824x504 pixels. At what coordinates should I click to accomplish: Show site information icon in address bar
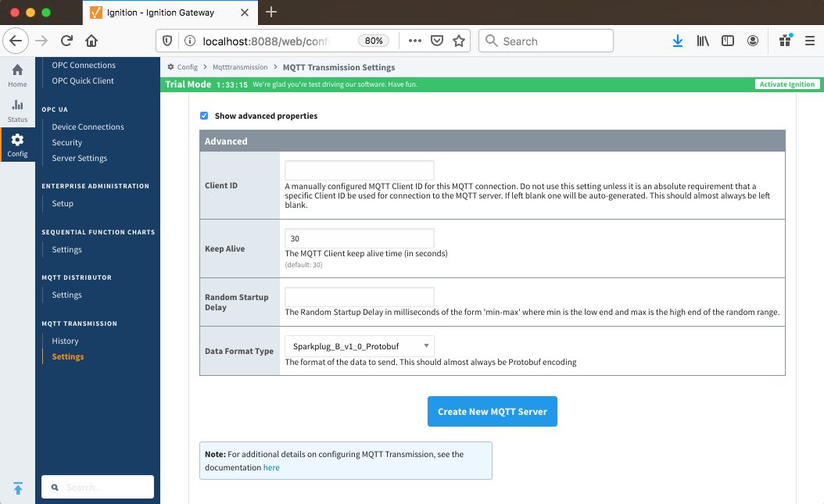190,41
